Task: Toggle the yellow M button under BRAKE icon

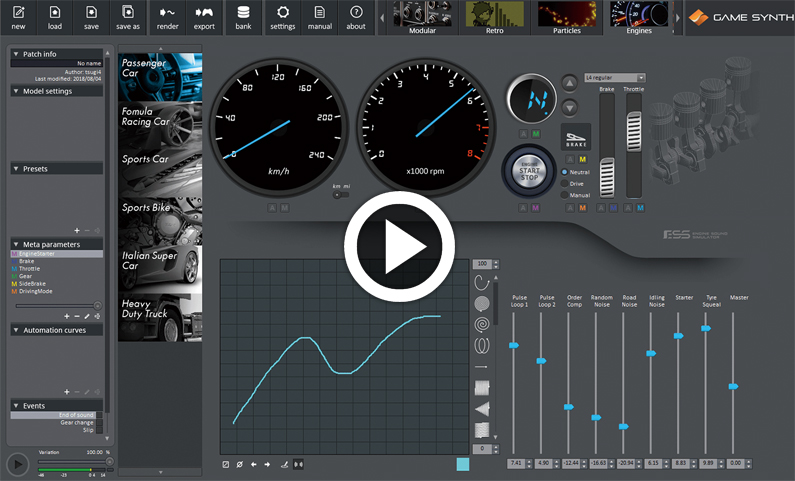Action: click(583, 159)
